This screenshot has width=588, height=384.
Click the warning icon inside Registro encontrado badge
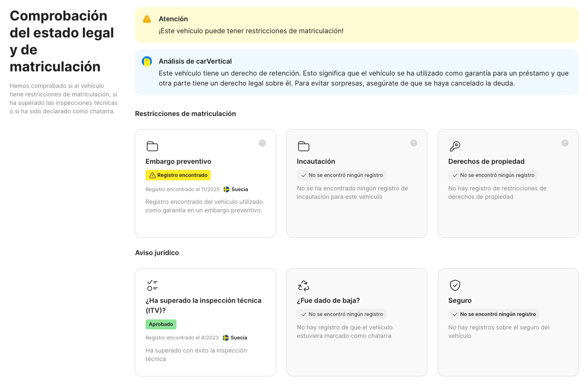click(152, 175)
